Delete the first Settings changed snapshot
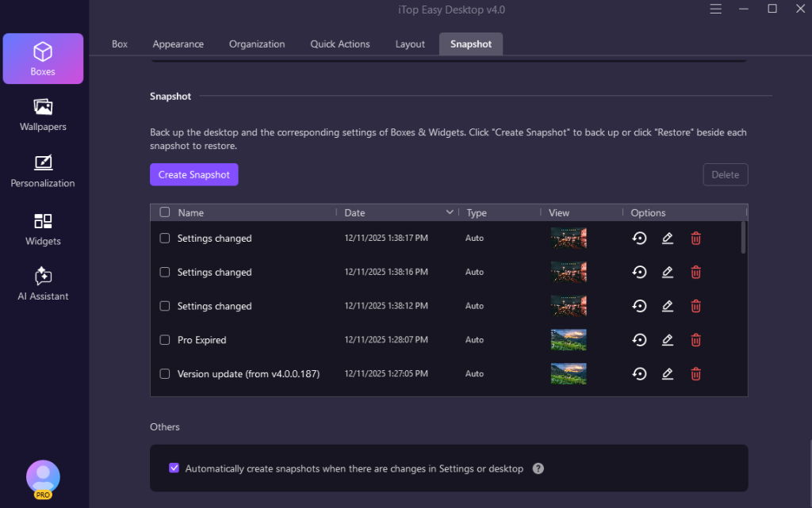The height and width of the screenshot is (508, 812). (695, 239)
